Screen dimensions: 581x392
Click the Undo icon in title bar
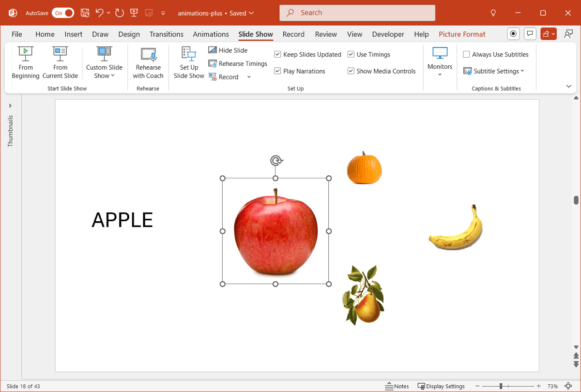pos(100,13)
